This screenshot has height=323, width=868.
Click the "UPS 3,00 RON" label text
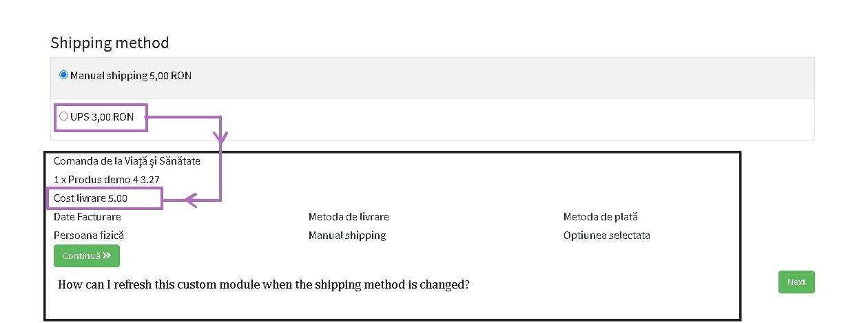click(x=102, y=117)
